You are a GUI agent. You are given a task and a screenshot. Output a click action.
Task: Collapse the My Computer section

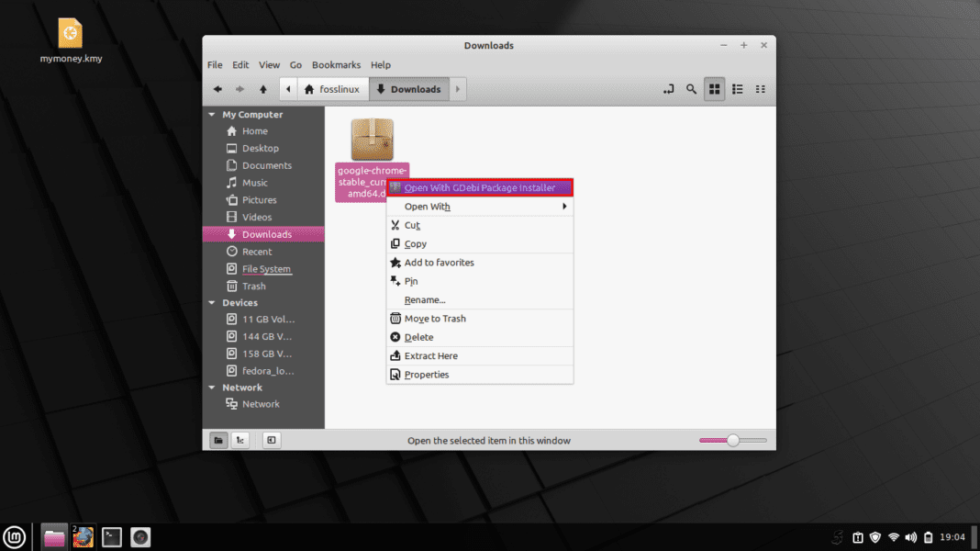tap(212, 114)
